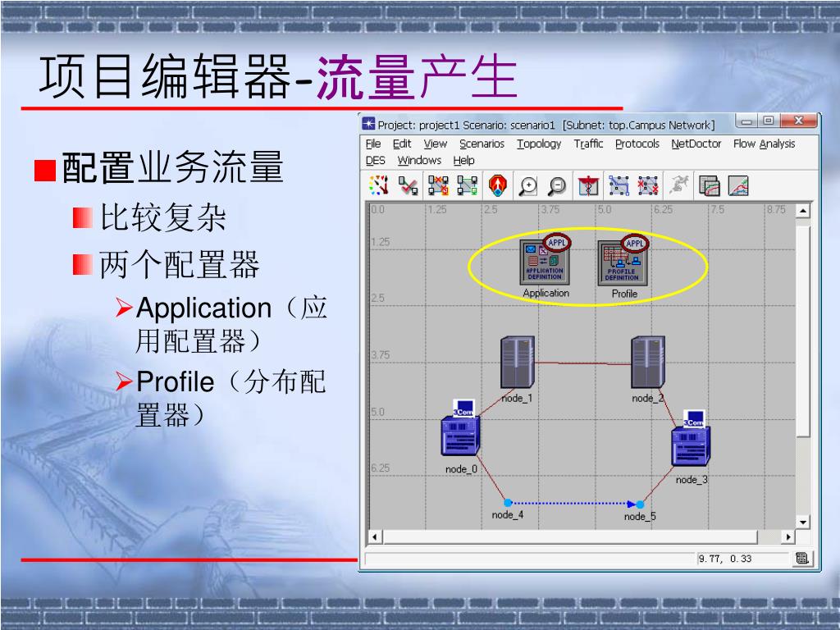Click the Hide or Show Graph Panels icon
This screenshot has height=630, width=840.
738,185
